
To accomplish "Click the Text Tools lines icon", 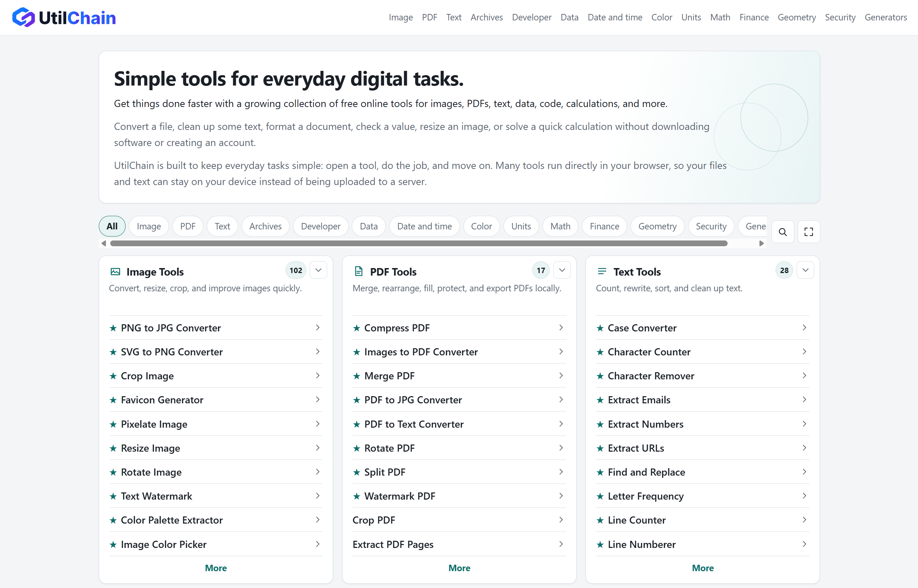I will click(x=602, y=272).
